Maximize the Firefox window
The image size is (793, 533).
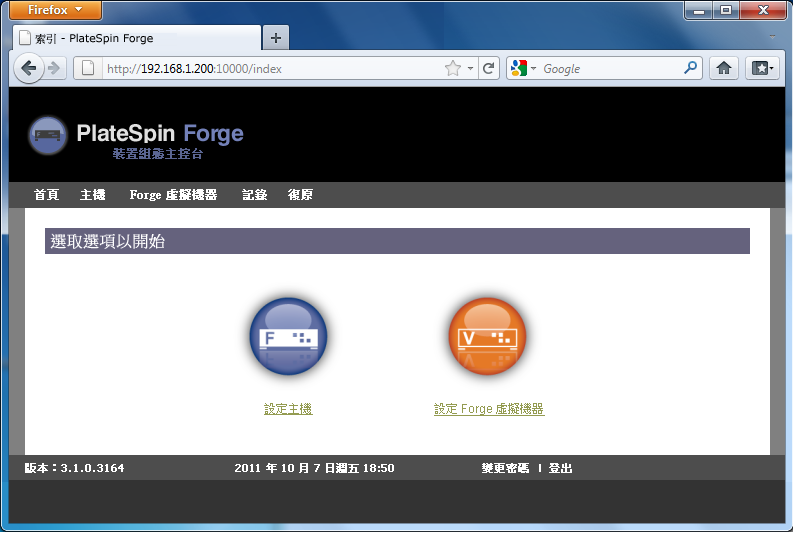pyautogui.click(x=726, y=10)
